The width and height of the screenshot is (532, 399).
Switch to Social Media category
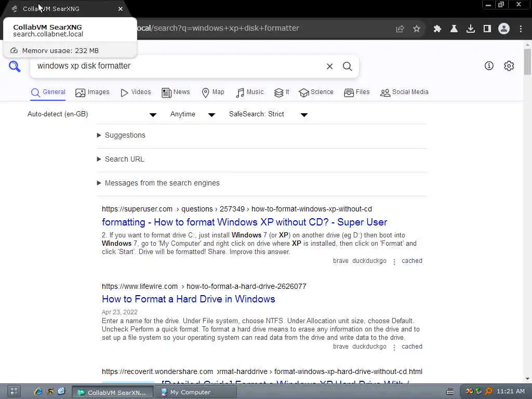tap(404, 92)
